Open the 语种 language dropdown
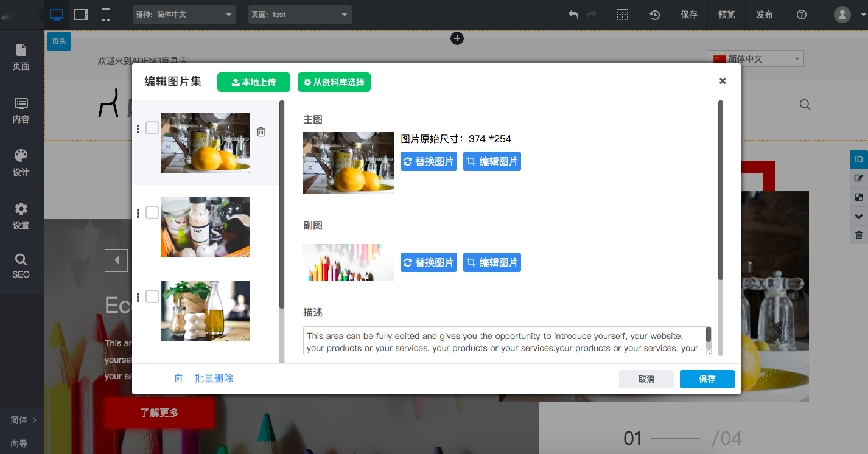 pos(184,15)
